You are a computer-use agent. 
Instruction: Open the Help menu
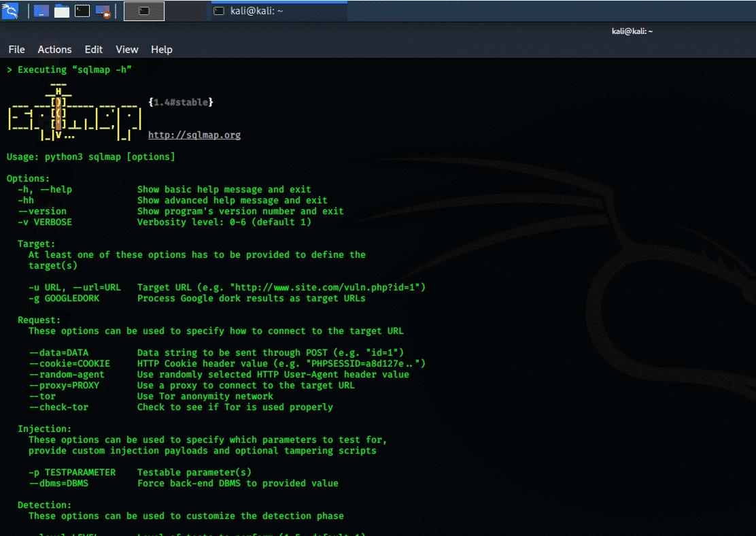tap(162, 50)
